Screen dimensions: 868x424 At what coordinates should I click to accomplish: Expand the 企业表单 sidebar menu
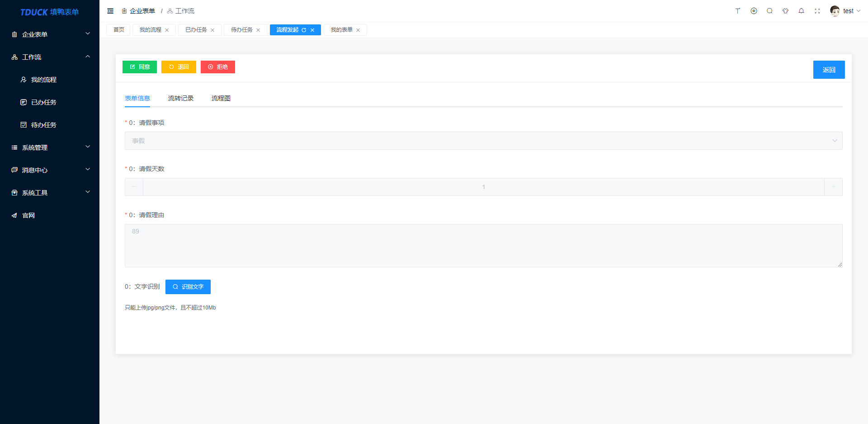(50, 34)
